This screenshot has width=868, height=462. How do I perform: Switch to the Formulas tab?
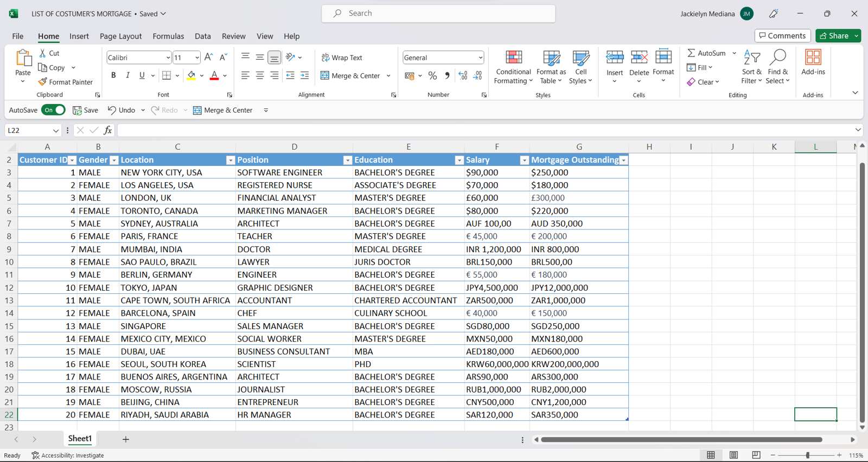click(168, 36)
